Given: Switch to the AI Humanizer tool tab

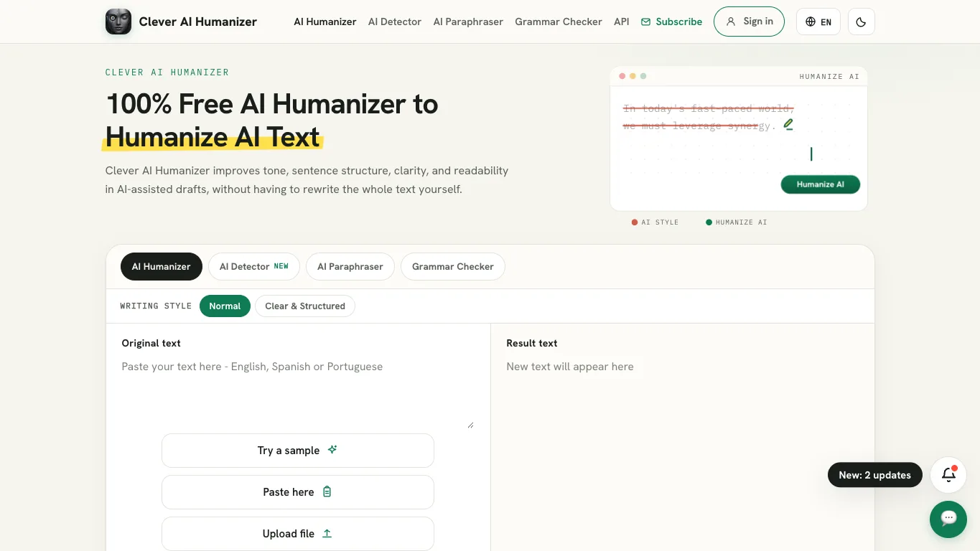Looking at the screenshot, I should coord(162,266).
